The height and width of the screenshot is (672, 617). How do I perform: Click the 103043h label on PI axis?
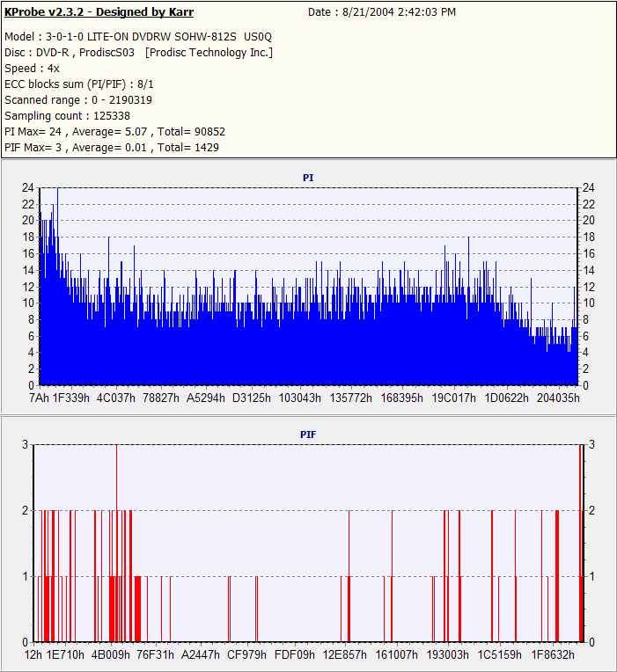[x=300, y=398]
